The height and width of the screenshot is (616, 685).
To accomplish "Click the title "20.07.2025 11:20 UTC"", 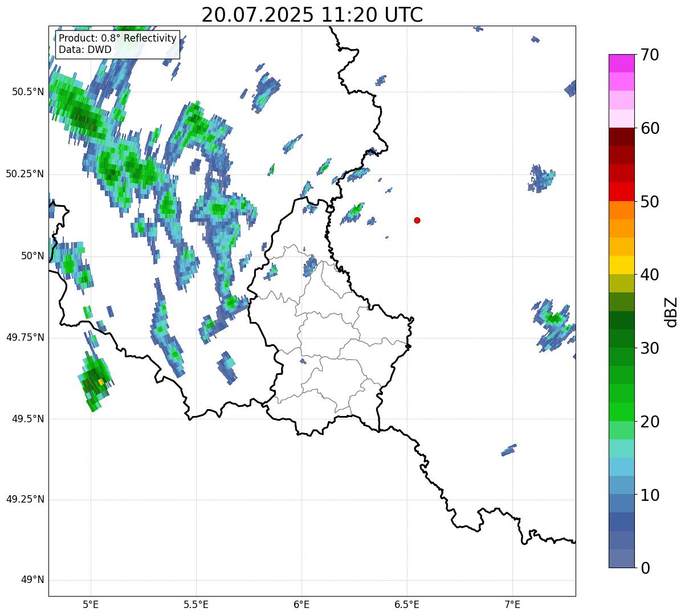I will coord(312,14).
